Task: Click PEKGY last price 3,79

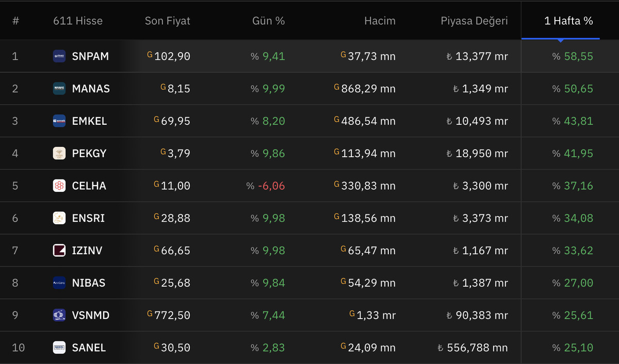Action: pos(178,153)
